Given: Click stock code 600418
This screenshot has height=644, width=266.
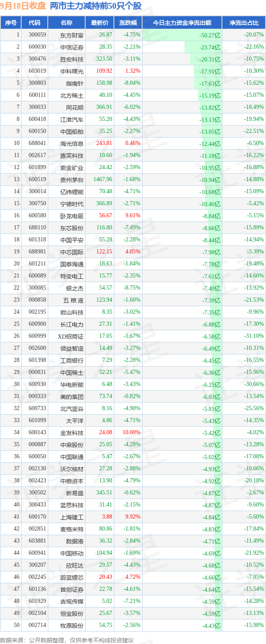Looking at the screenshot, I should (38, 119).
